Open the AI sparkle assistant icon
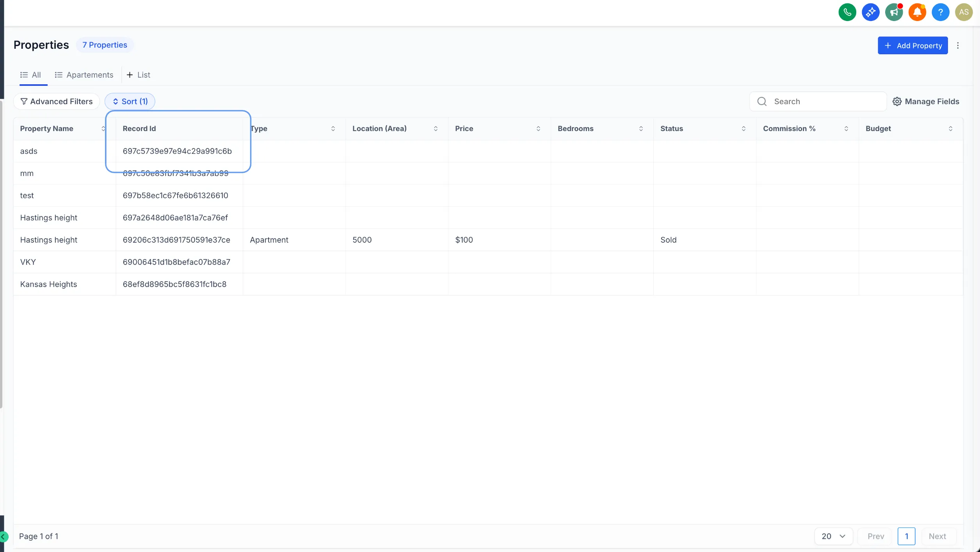The height and width of the screenshot is (552, 980). (870, 12)
